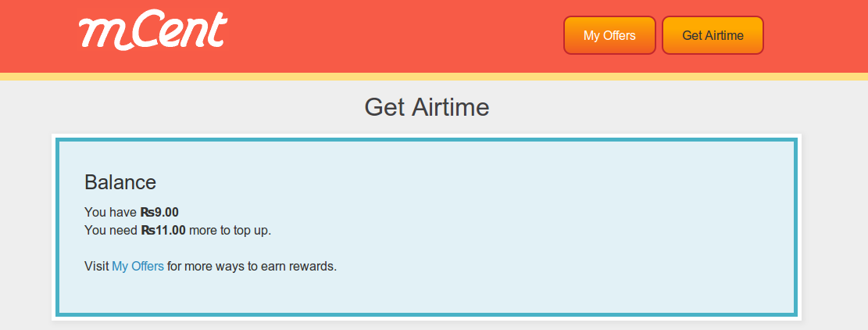Follow the My Offers link in Balance text
The height and width of the screenshot is (330, 868).
tap(138, 266)
